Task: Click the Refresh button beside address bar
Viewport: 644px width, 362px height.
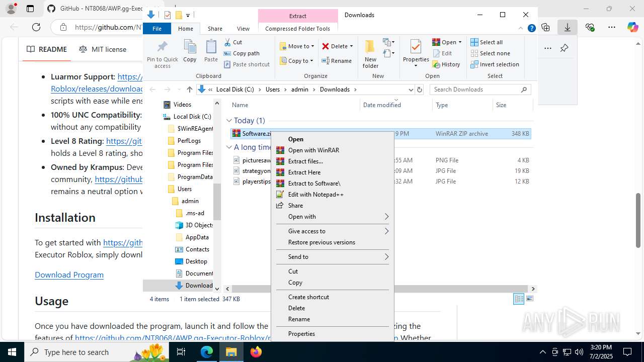Action: 420,89
